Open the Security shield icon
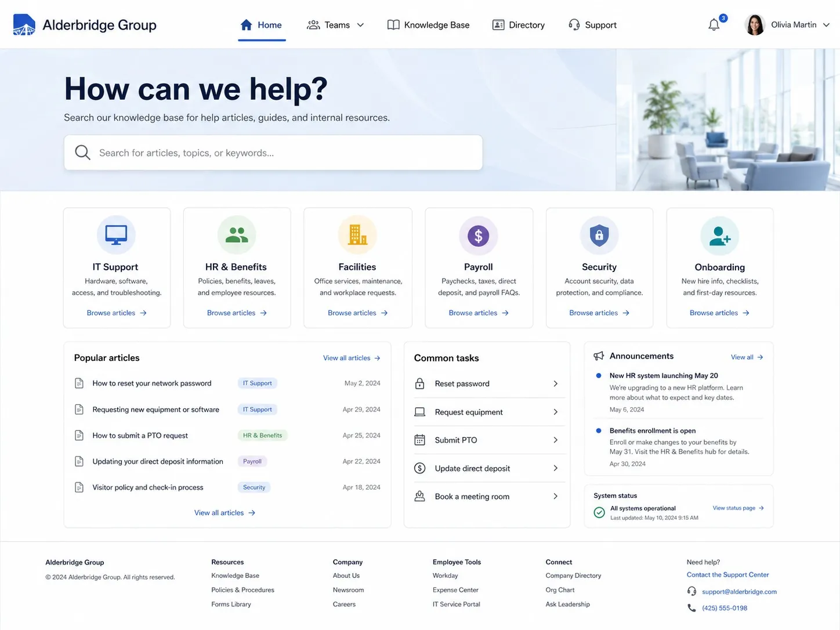The width and height of the screenshot is (840, 630). pyautogui.click(x=599, y=235)
